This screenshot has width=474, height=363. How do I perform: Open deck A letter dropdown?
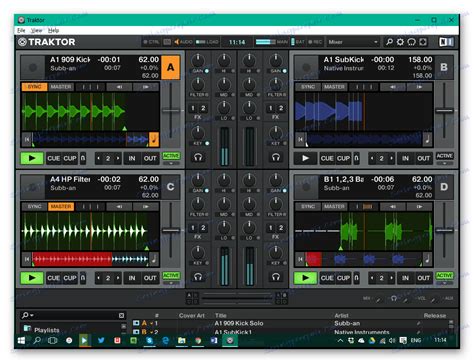[171, 68]
